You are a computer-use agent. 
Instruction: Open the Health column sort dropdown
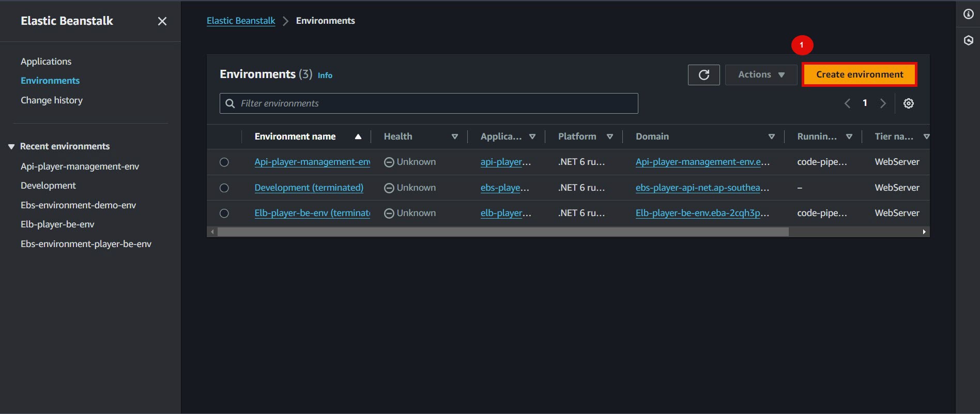tap(455, 136)
